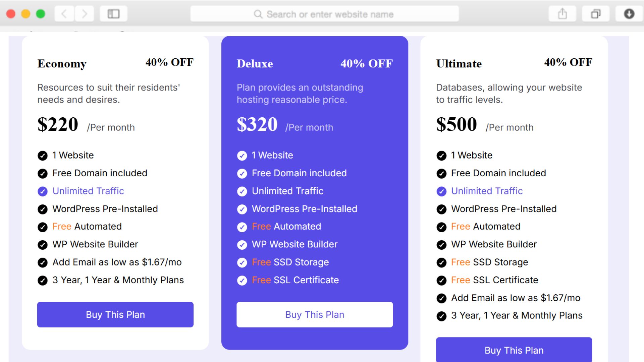
Task: Click the share icon in toolbar
Action: [x=562, y=14]
